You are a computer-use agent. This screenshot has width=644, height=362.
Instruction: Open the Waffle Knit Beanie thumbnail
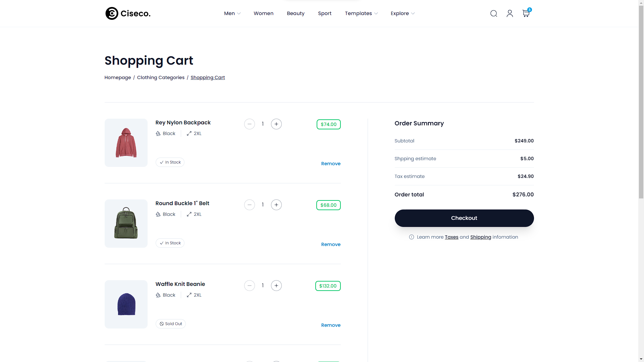click(126, 304)
